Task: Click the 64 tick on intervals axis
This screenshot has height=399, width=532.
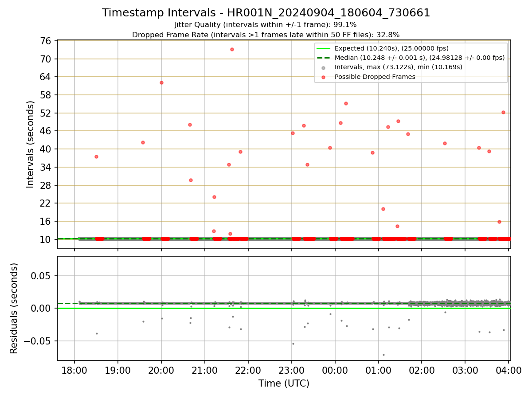Action: click(47, 77)
